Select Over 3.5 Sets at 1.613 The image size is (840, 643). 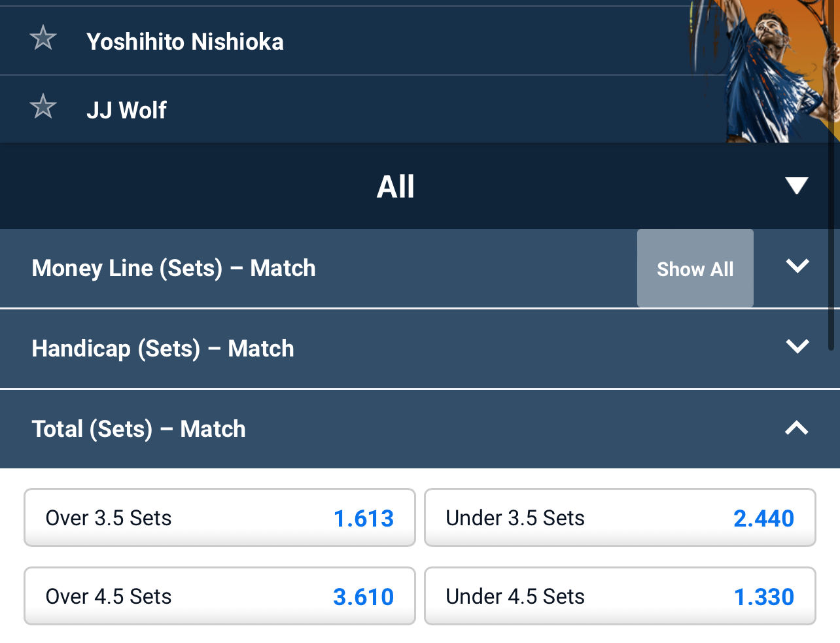coord(220,517)
